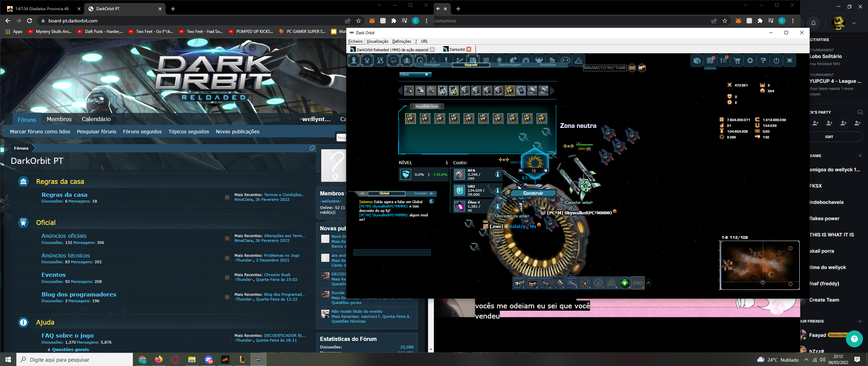Open the ship icon in game toolbar
868x366 pixels.
[x=367, y=60]
